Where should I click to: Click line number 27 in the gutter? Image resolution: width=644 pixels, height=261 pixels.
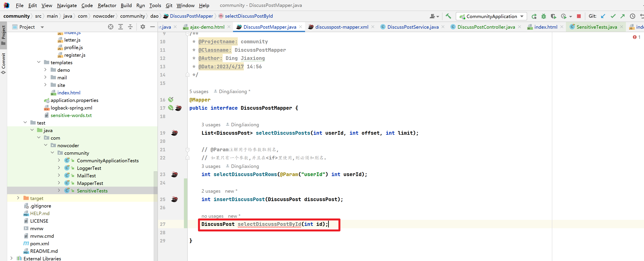162,224
